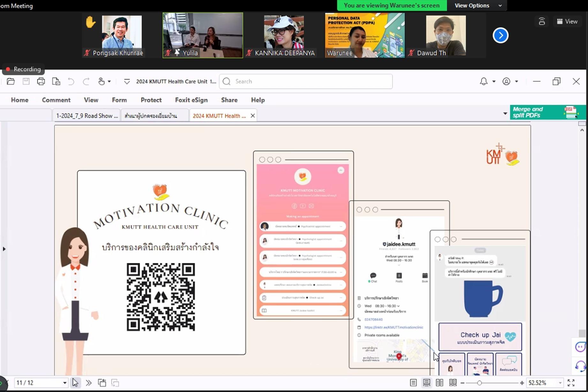Viewport: 588px width, 392px height.
Task: Switch to continuous facing view
Action: coord(453,383)
